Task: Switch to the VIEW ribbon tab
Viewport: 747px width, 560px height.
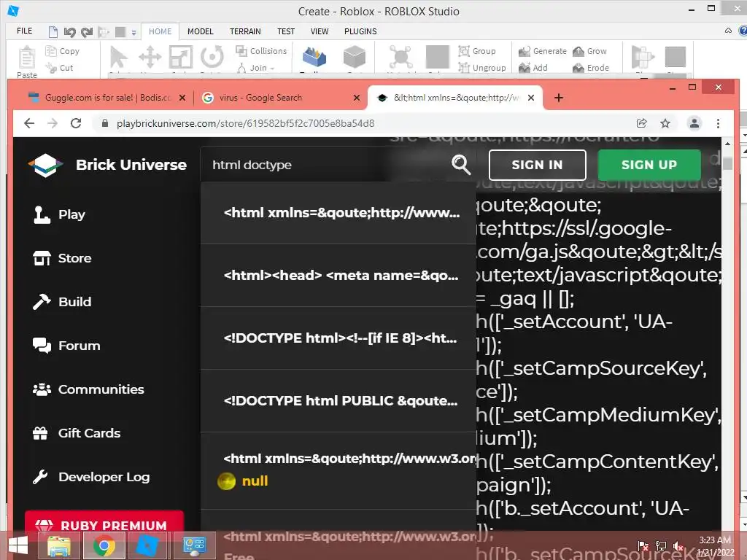Action: 320,31
